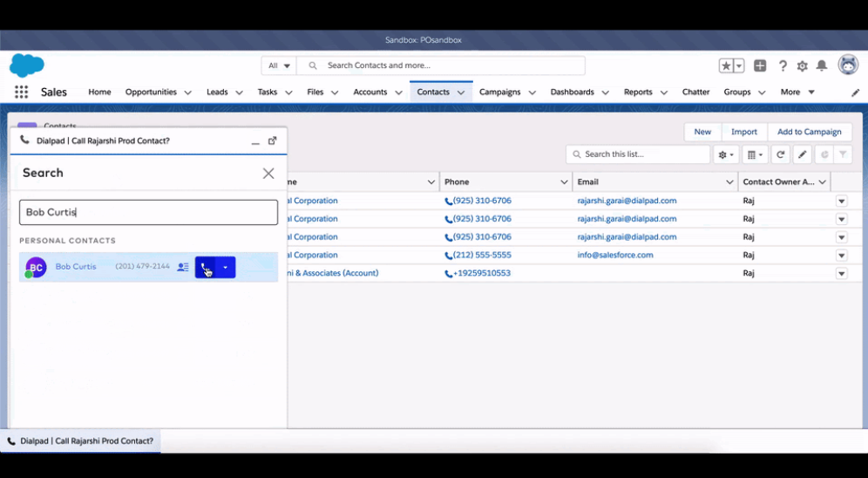This screenshot has width=868, height=478.
Task: Open the '& Associates (Account)' link
Action: [333, 273]
